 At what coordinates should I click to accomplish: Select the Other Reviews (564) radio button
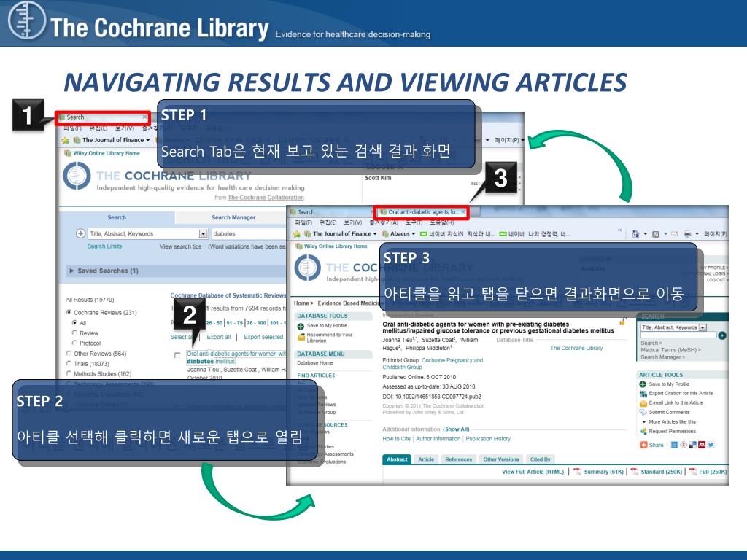coord(69,354)
